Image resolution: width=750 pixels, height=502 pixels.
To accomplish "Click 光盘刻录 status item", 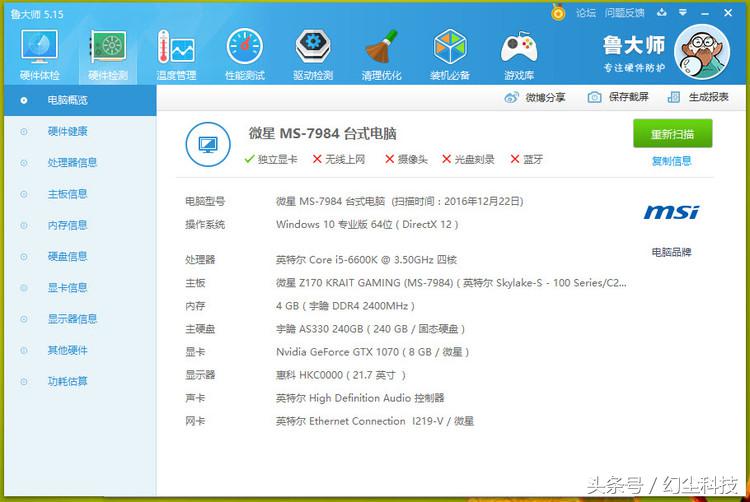I will coord(468,159).
